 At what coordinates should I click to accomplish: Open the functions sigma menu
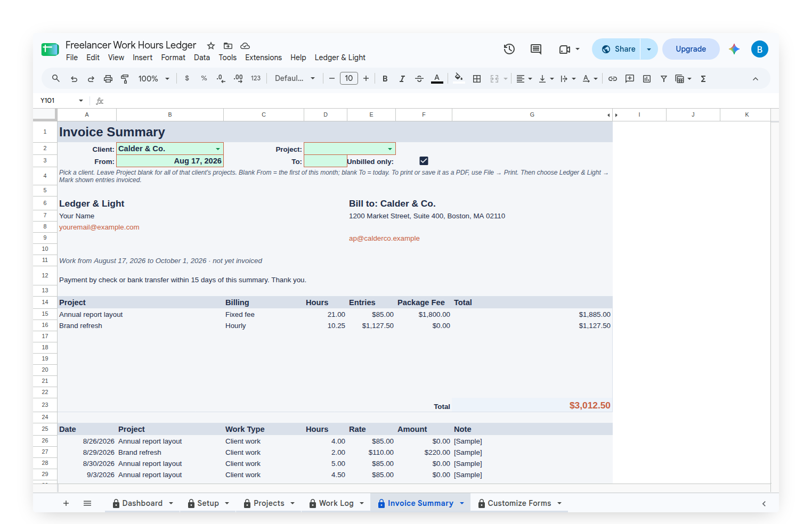tap(703, 79)
